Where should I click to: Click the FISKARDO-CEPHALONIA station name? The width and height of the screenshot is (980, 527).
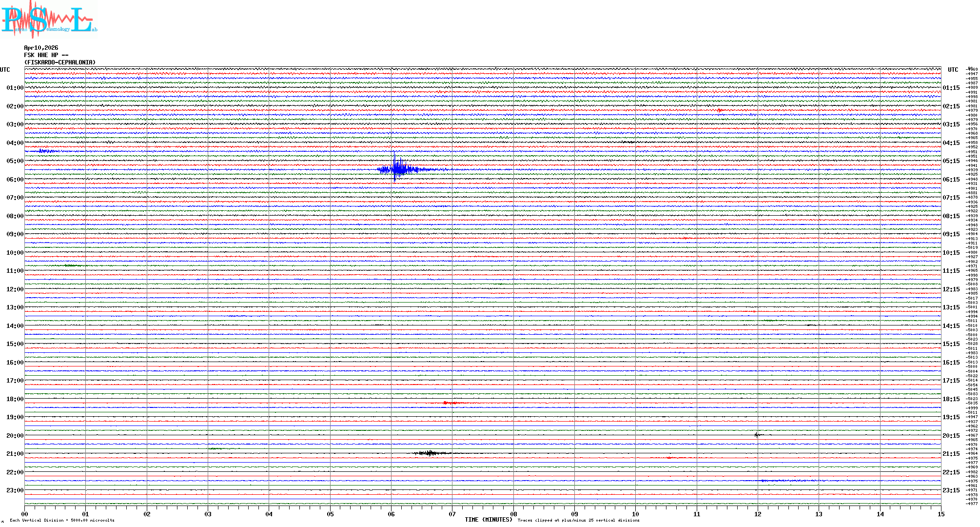pos(60,62)
